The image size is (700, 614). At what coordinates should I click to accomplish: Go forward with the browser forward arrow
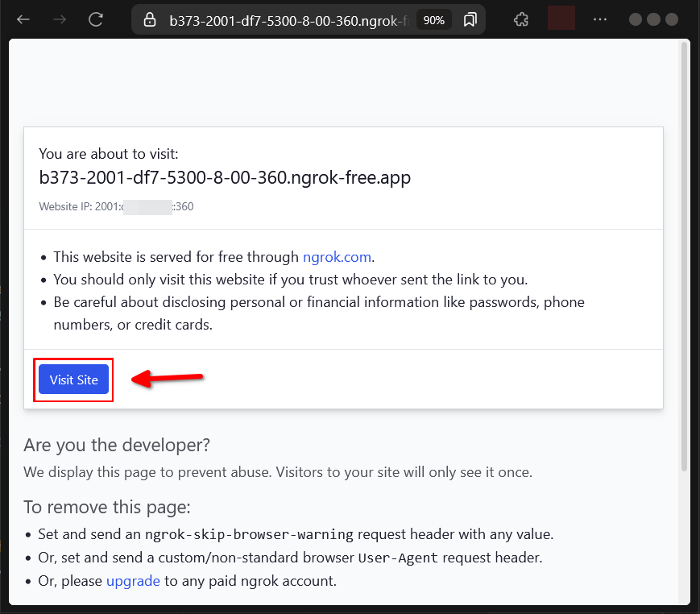pyautogui.click(x=60, y=19)
